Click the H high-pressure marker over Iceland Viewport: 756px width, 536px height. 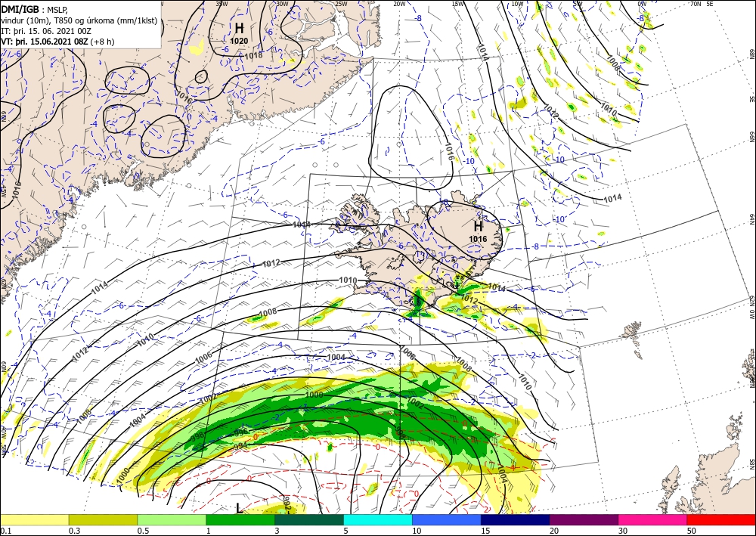478,226
